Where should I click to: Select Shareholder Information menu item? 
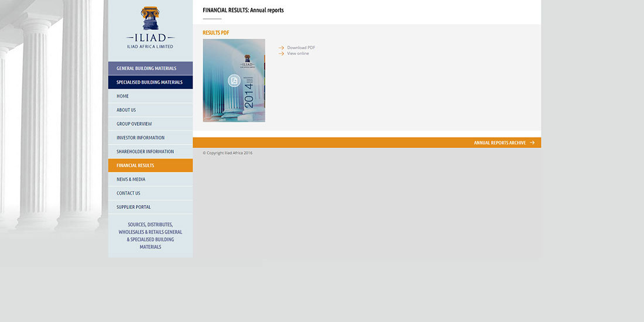[x=145, y=152]
